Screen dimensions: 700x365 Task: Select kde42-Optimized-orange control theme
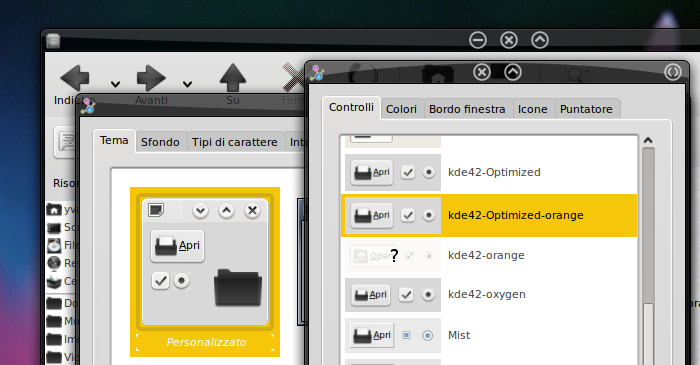click(x=489, y=215)
